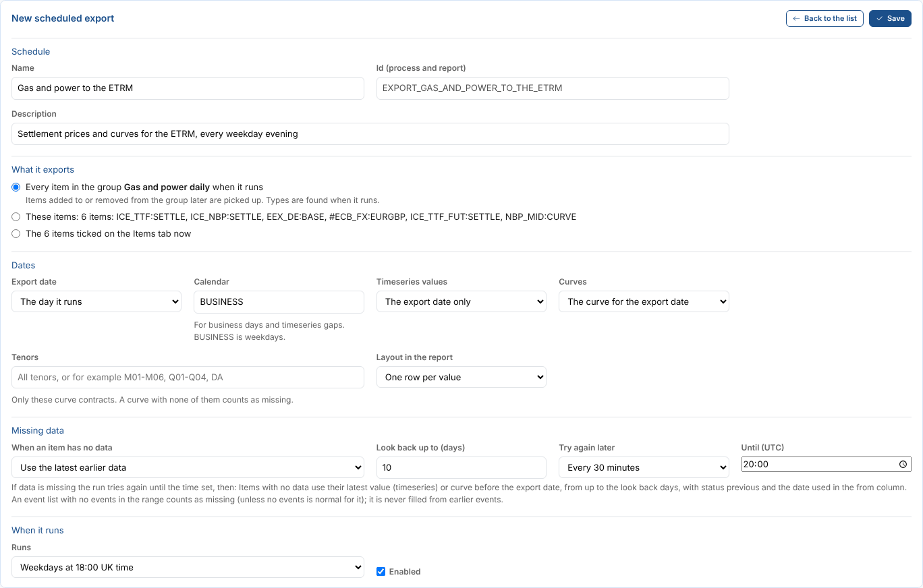This screenshot has height=588, width=923.
Task: Click the Name input field
Action: (188, 88)
